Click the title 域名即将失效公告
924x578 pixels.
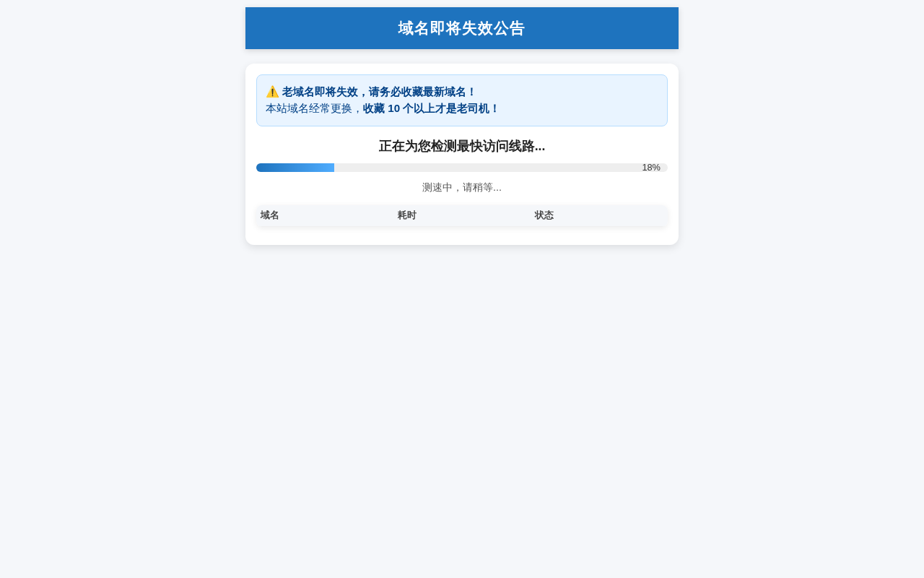462,28
